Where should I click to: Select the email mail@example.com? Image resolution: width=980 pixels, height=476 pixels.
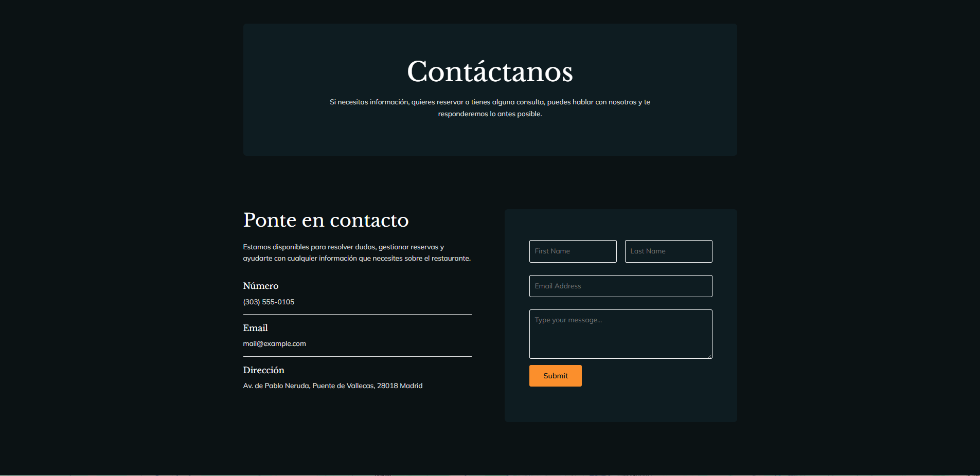(275, 343)
